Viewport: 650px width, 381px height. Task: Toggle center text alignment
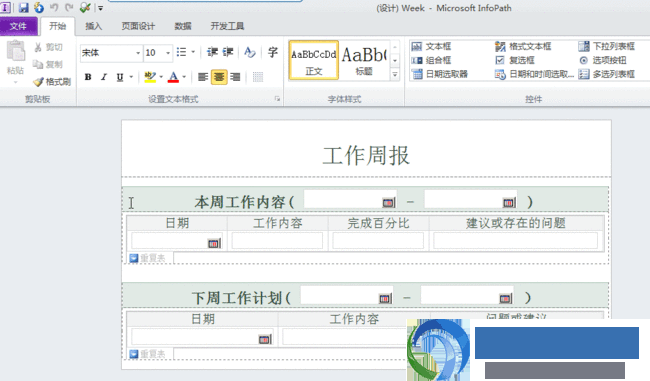pyautogui.click(x=219, y=77)
